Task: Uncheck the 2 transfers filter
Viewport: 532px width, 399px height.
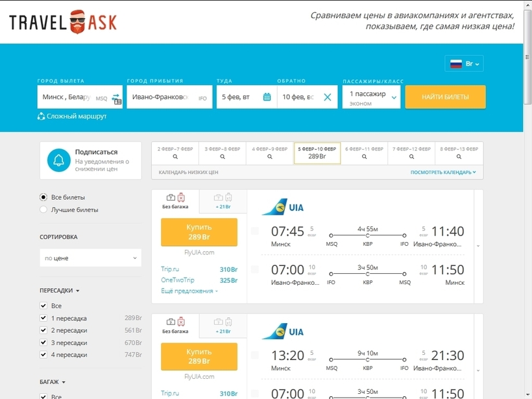Action: tap(43, 330)
